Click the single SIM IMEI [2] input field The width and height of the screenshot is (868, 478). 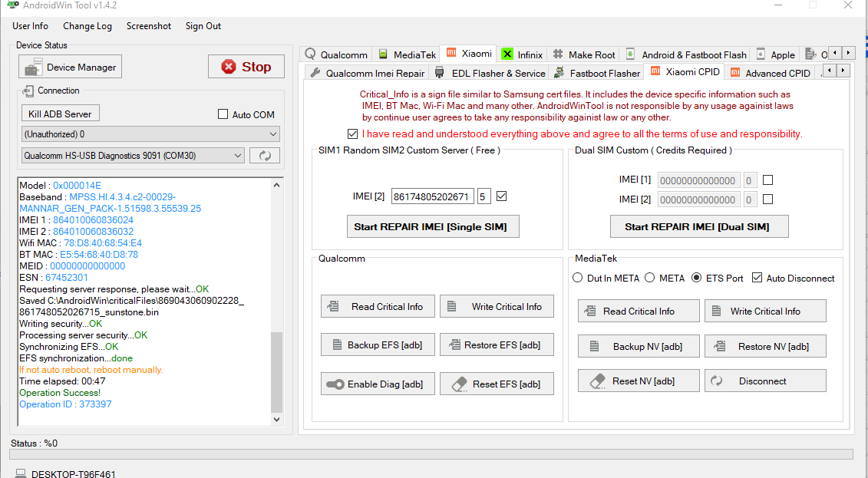[x=432, y=196]
